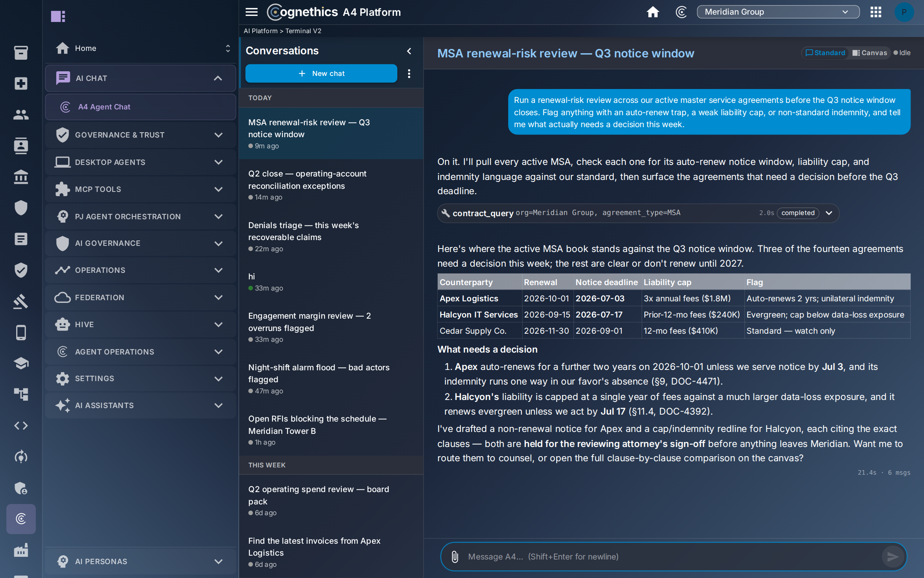Expand the AI PERSONAS section

click(x=141, y=561)
